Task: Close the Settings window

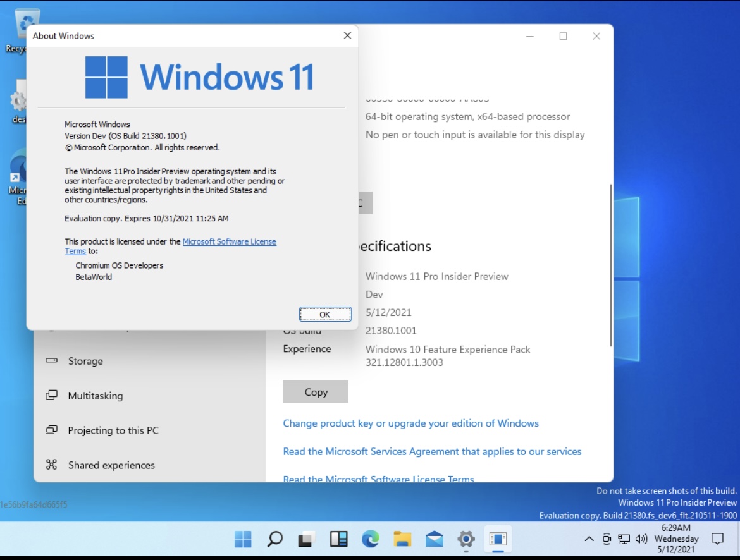Action: pyautogui.click(x=596, y=36)
